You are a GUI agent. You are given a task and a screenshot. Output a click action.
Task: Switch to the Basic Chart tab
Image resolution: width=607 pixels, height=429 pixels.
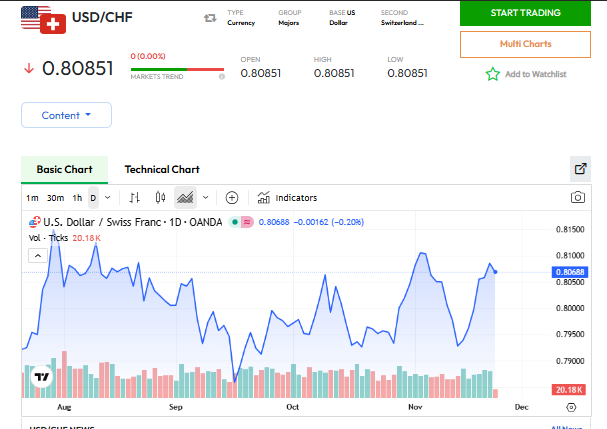[x=64, y=169]
